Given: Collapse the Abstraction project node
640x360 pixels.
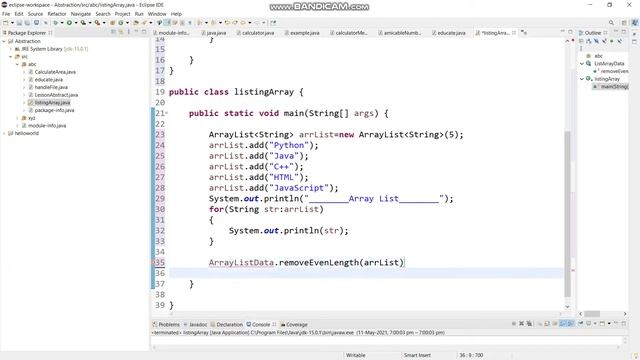Looking at the screenshot, I should (4, 41).
